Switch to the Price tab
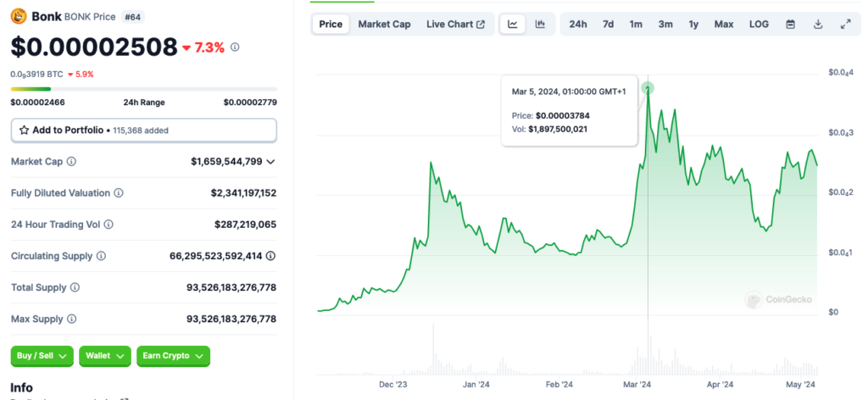This screenshot has height=400, width=868. [x=331, y=24]
